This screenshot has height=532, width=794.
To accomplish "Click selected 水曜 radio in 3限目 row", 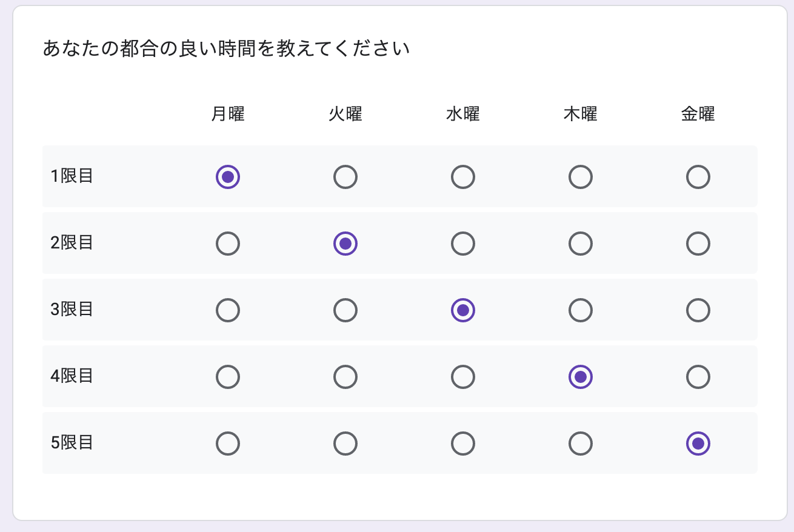I will 463,310.
